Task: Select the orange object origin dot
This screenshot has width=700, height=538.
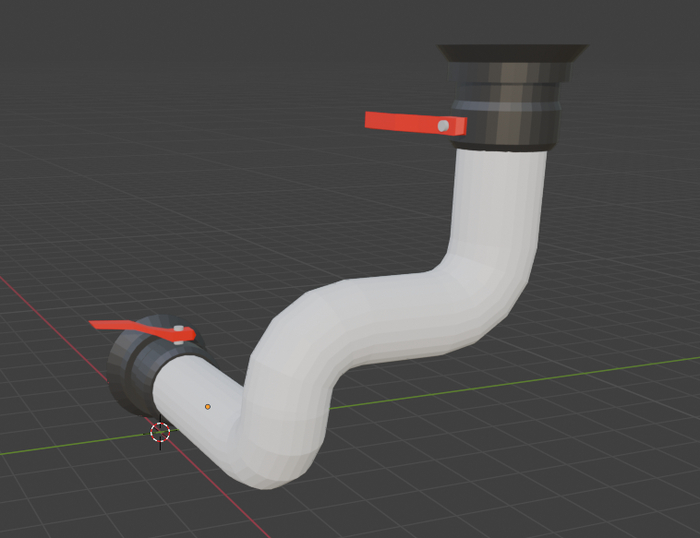Action: 207,406
